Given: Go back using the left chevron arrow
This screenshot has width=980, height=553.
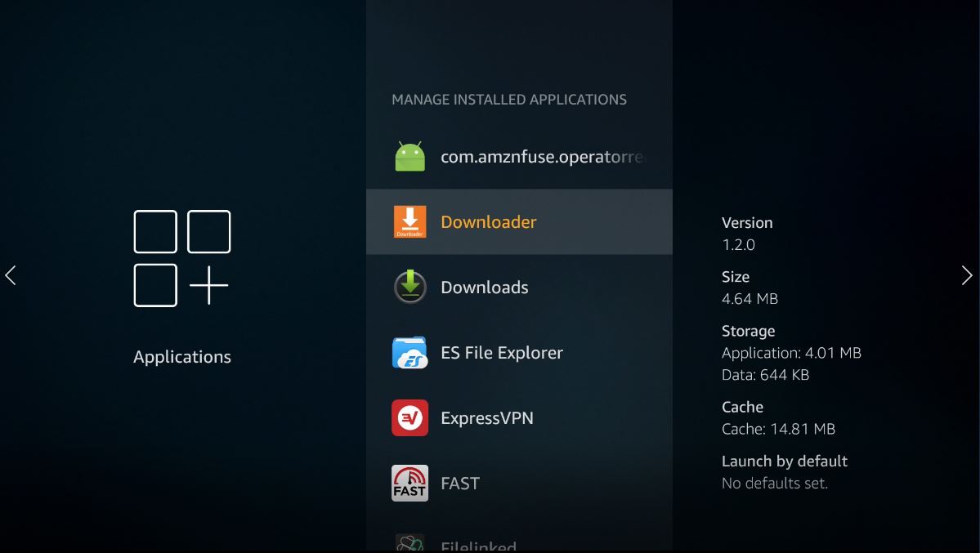Looking at the screenshot, I should pyautogui.click(x=10, y=275).
